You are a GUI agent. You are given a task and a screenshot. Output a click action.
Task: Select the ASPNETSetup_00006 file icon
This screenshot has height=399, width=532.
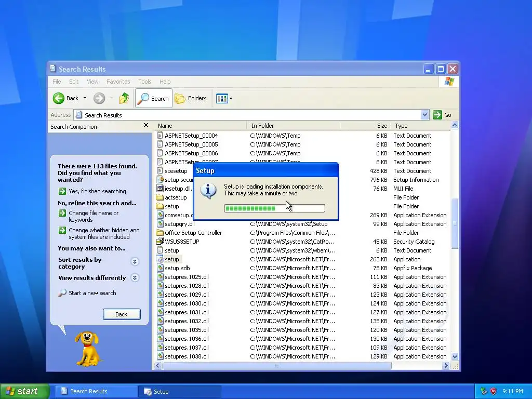tap(160, 153)
